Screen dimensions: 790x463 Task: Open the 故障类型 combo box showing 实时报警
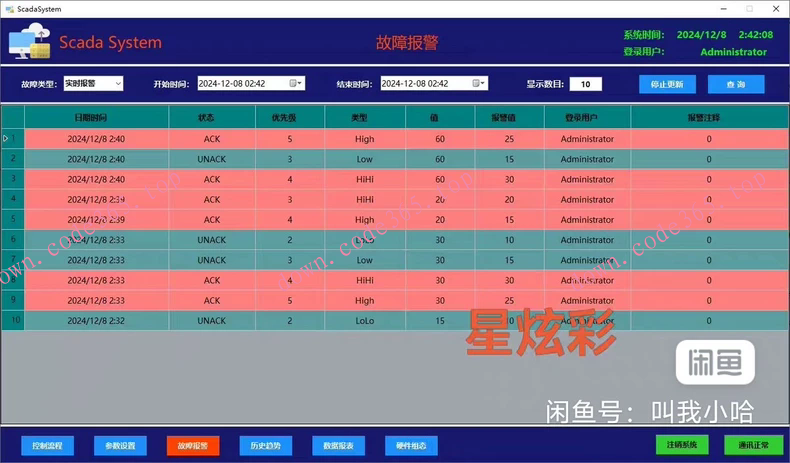[x=93, y=84]
